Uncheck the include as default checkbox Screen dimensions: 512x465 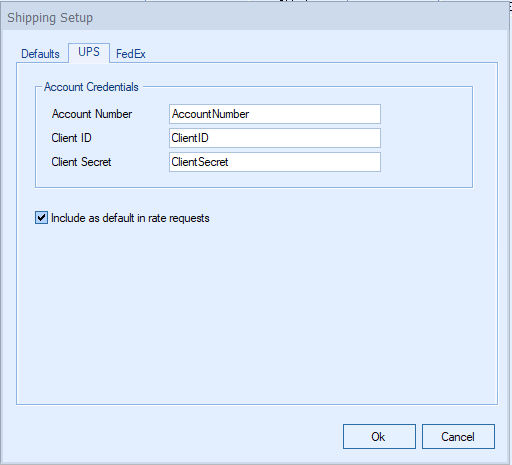[x=41, y=218]
